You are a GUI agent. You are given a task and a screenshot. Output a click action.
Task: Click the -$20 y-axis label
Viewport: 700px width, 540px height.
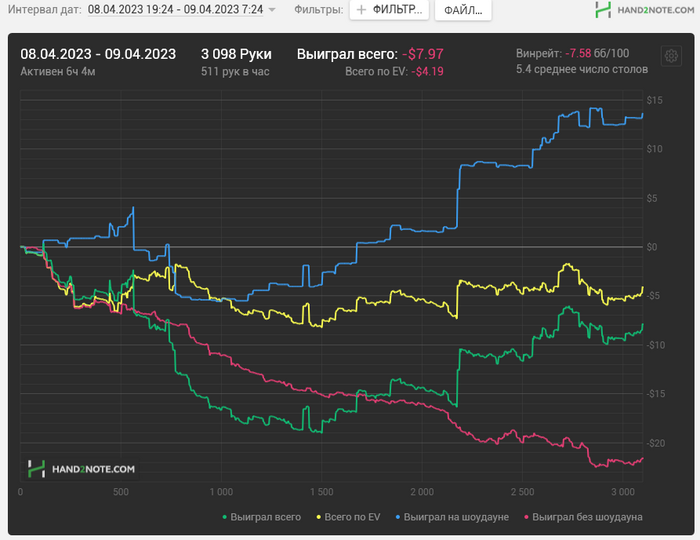coord(655,443)
